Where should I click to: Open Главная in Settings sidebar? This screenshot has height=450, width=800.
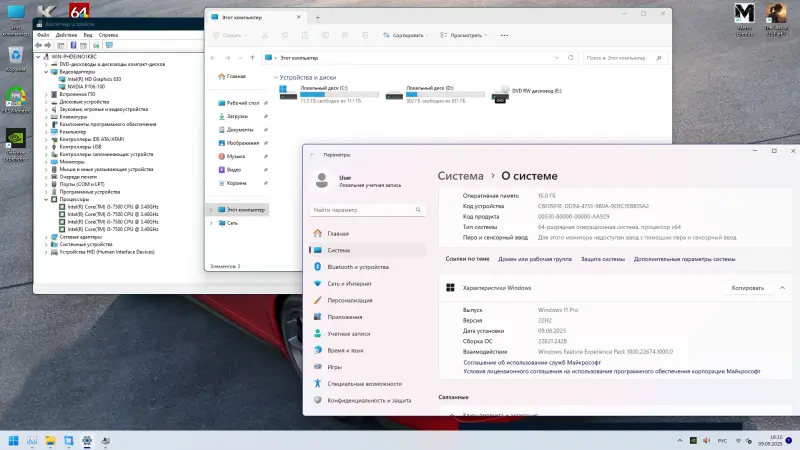(367, 233)
